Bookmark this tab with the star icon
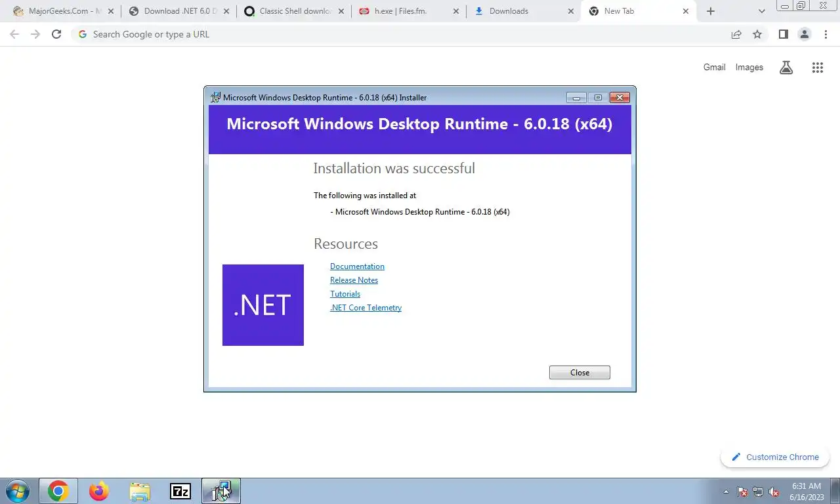This screenshot has width=840, height=504. click(x=757, y=34)
